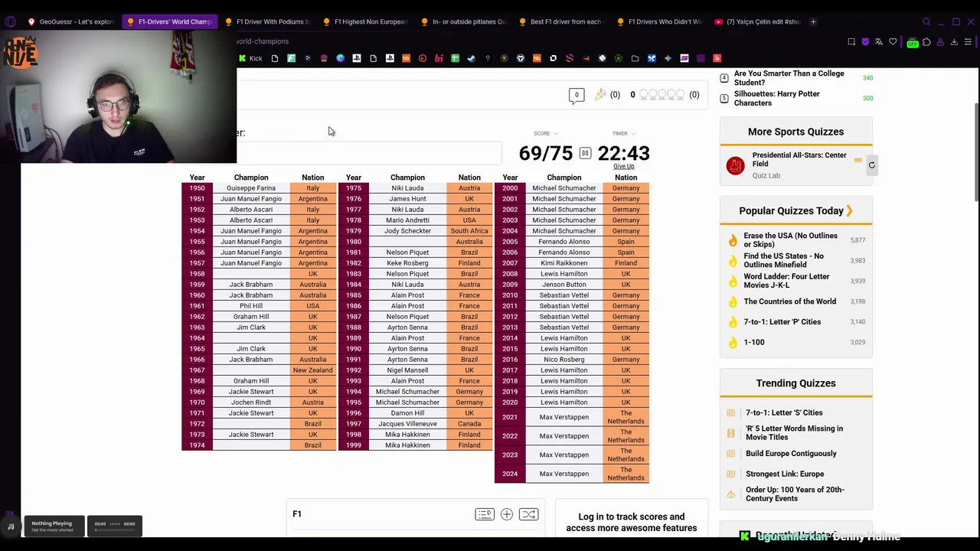Rate the quiz with first star

644,95
